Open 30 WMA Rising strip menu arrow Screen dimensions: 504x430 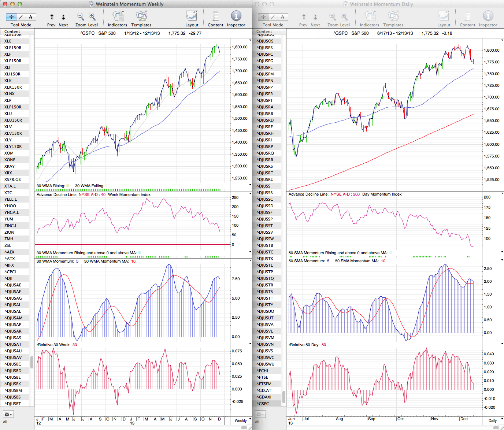point(251,185)
